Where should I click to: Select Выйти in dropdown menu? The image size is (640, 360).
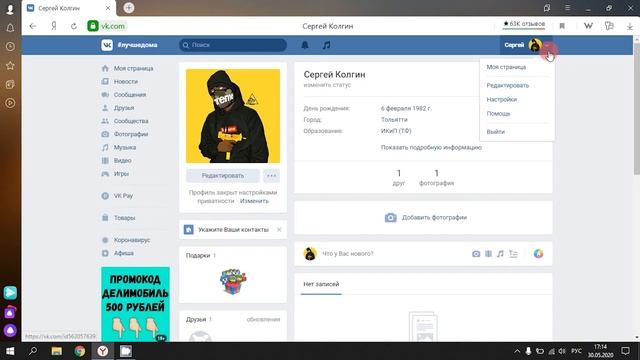[496, 132]
